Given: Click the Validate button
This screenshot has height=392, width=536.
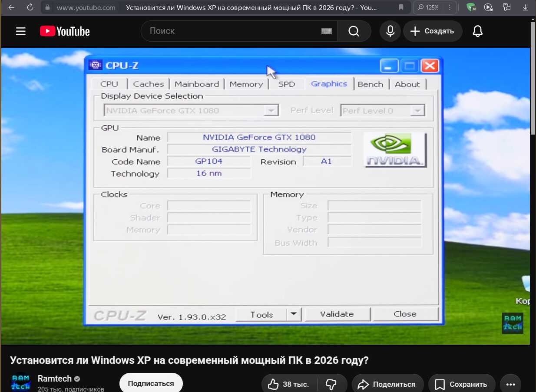Looking at the screenshot, I should (x=337, y=314).
